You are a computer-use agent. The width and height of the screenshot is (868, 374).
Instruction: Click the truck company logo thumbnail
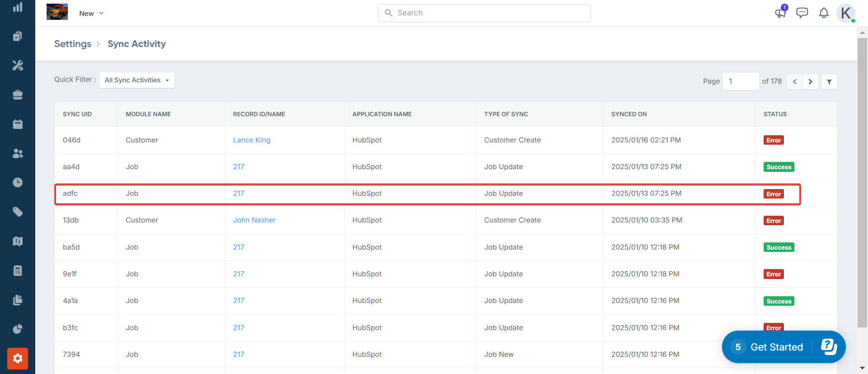pos(57,12)
